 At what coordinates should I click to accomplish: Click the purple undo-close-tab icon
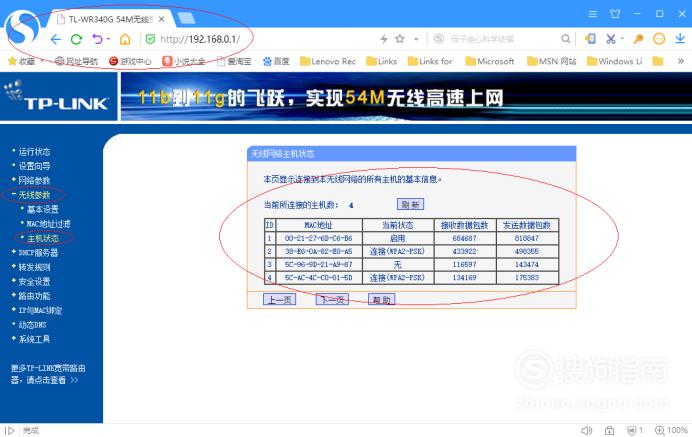pyautogui.click(x=98, y=39)
